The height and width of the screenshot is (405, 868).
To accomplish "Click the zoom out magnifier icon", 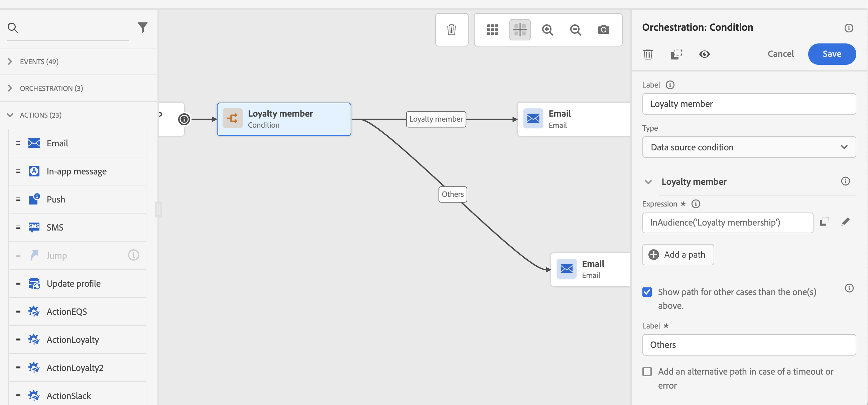I will 575,30.
